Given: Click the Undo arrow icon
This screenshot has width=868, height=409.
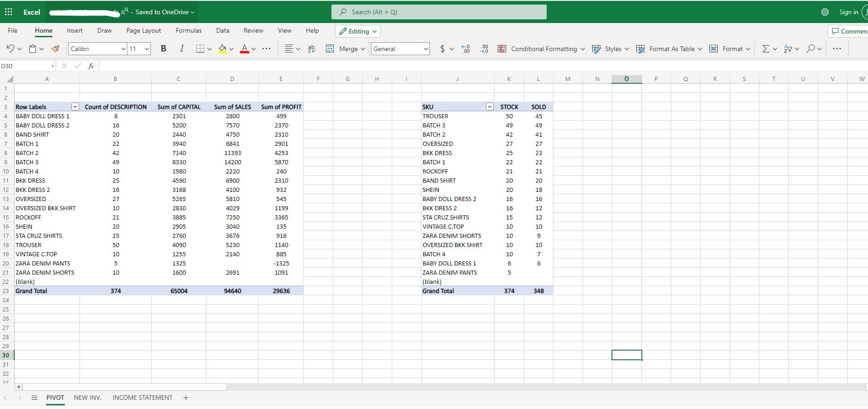Looking at the screenshot, I should [10, 49].
